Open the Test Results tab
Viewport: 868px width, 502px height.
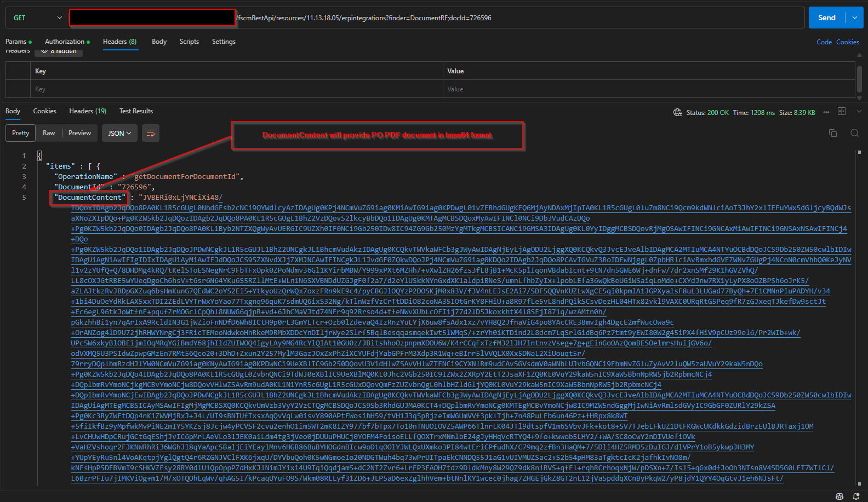coord(136,111)
